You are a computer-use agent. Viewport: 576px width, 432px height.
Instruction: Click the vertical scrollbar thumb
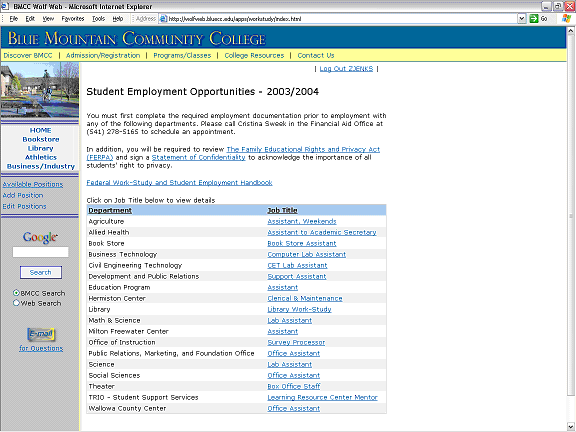tap(570, 216)
